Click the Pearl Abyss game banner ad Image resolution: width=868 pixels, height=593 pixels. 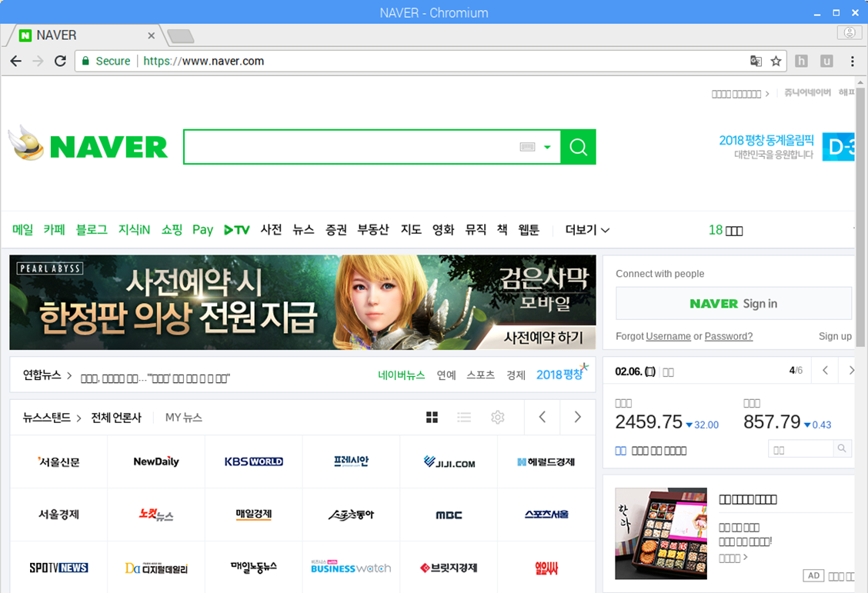click(302, 302)
